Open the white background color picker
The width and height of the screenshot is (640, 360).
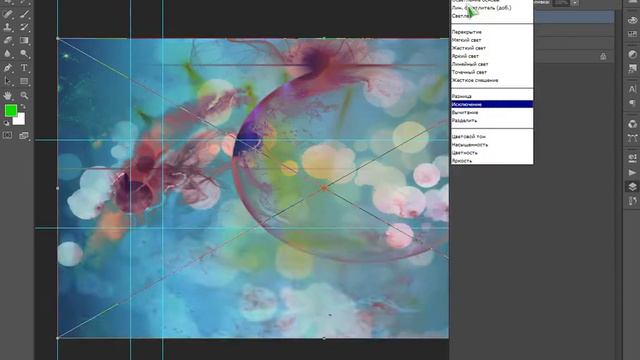tap(20, 120)
